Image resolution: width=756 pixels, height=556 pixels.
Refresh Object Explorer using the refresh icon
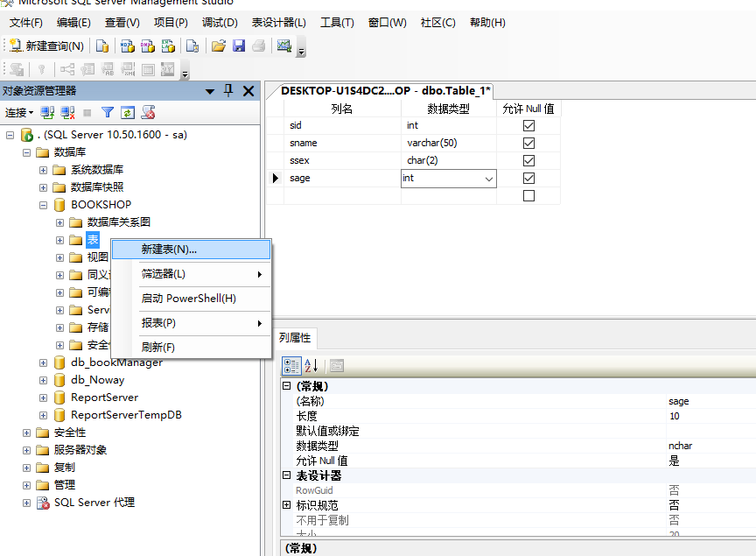[127, 113]
